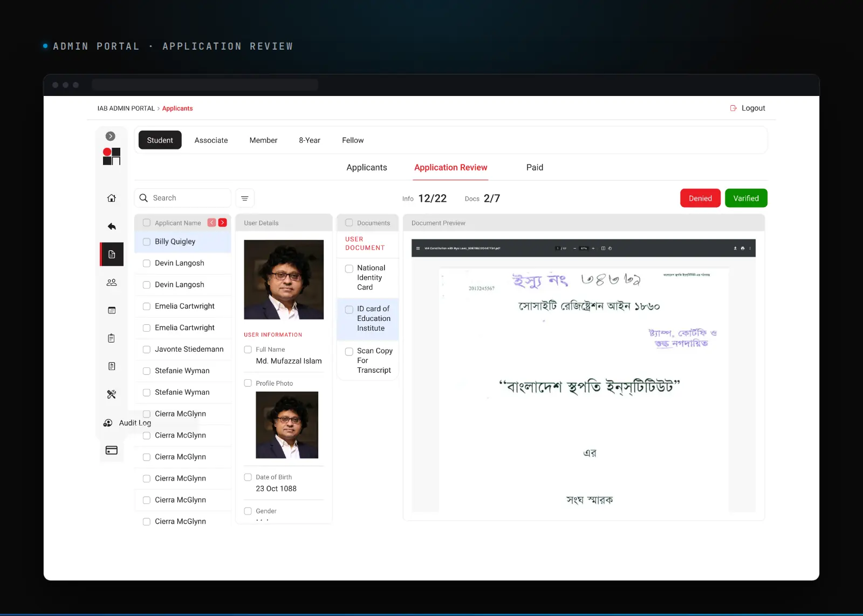
Task: Click the green Varified button
Action: pyautogui.click(x=746, y=199)
